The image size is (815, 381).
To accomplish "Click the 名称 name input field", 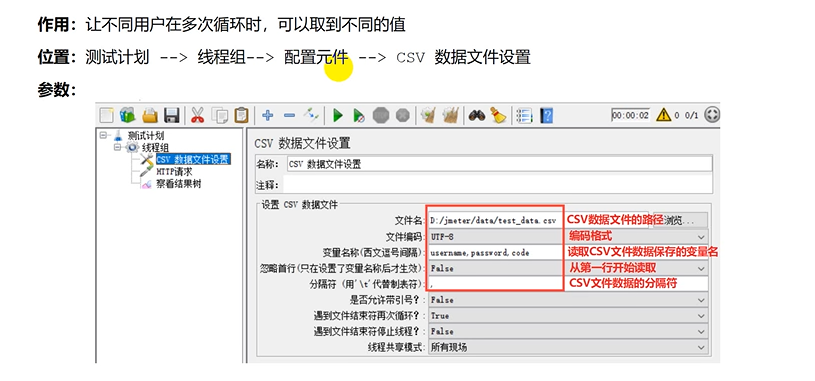I will [x=499, y=164].
